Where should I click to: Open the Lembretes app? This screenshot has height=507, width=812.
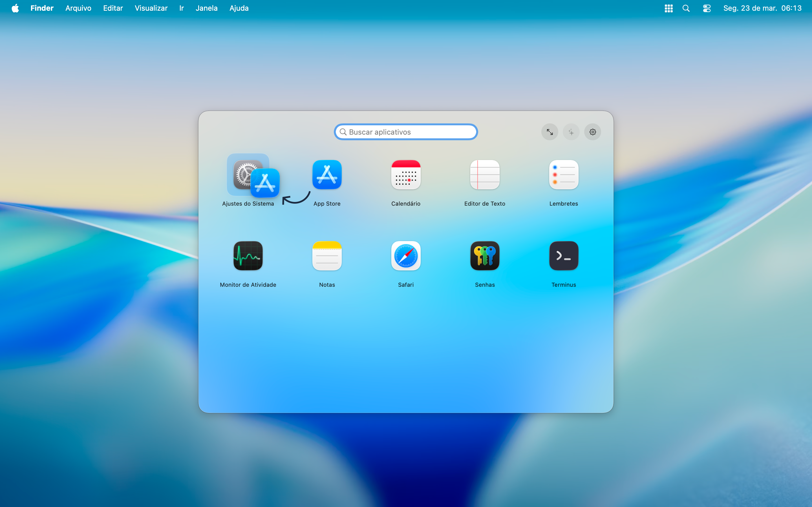tap(563, 175)
